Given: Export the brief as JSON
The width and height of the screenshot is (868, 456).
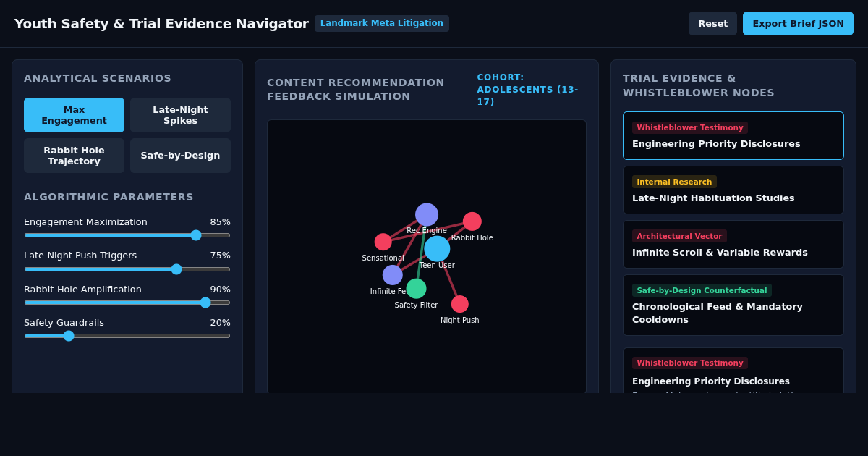Looking at the screenshot, I should (x=798, y=23).
